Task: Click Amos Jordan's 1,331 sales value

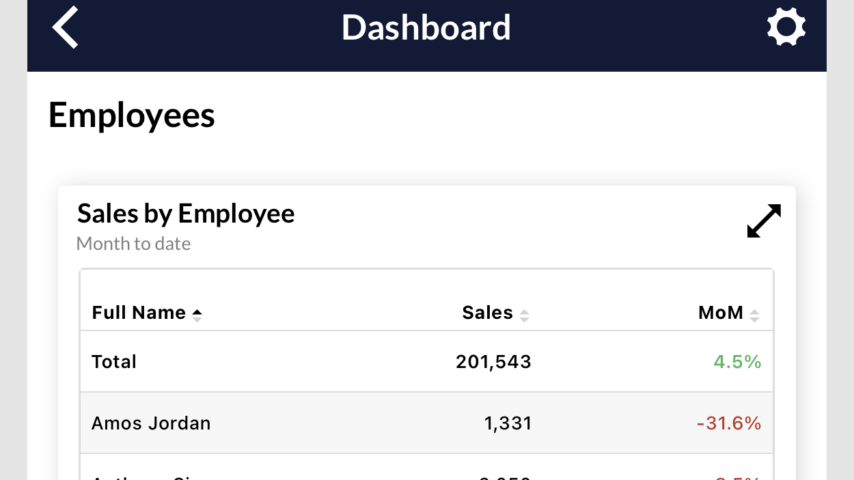Action: [x=507, y=423]
